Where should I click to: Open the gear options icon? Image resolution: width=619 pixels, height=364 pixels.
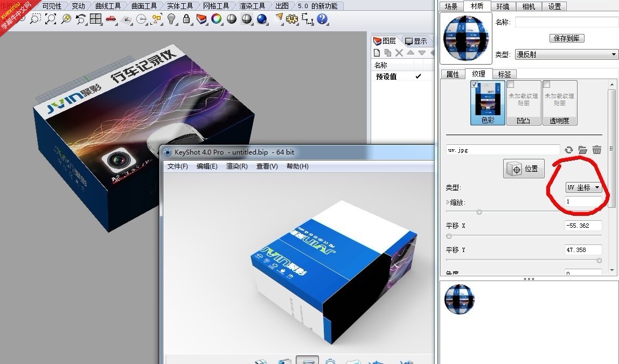[x=292, y=18]
